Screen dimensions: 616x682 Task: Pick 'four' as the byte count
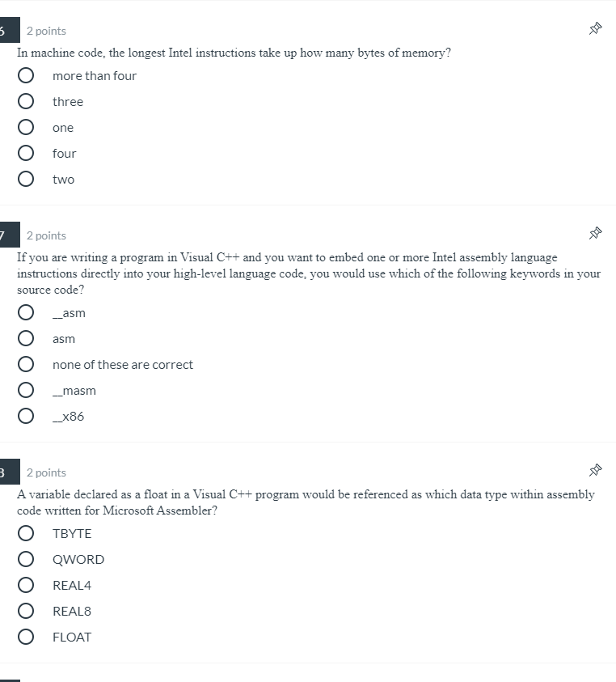coord(26,153)
